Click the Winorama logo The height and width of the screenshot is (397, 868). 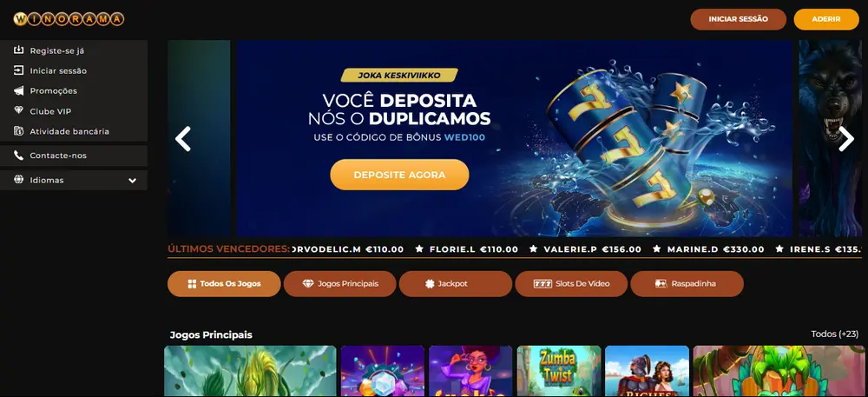point(69,19)
